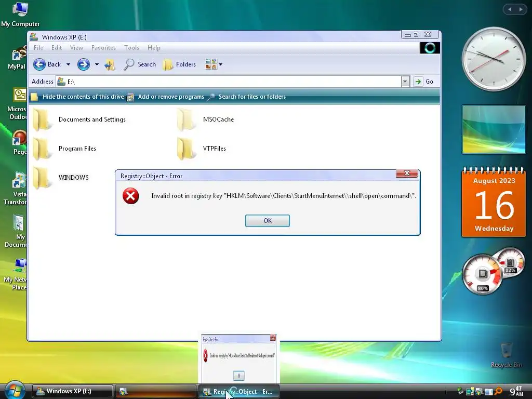Click the Pegasus desktop shortcut icon

pyautogui.click(x=18, y=142)
